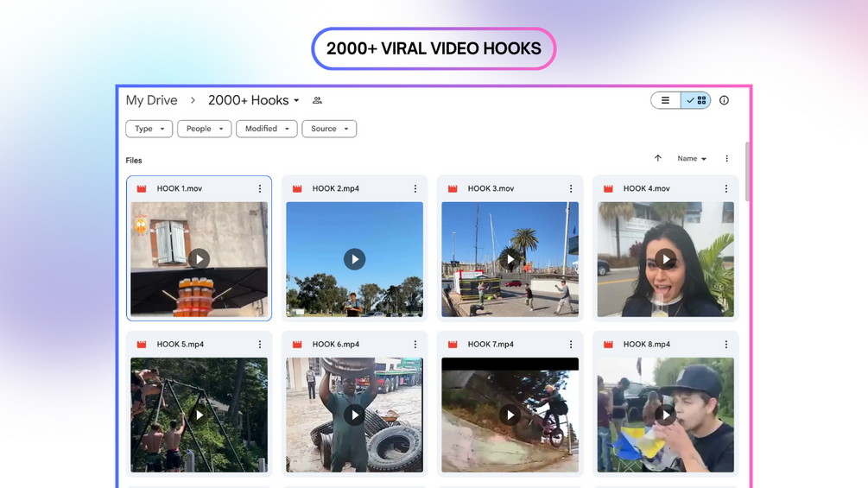Select grid layout view
This screenshot has width=868, height=488.
tap(696, 100)
